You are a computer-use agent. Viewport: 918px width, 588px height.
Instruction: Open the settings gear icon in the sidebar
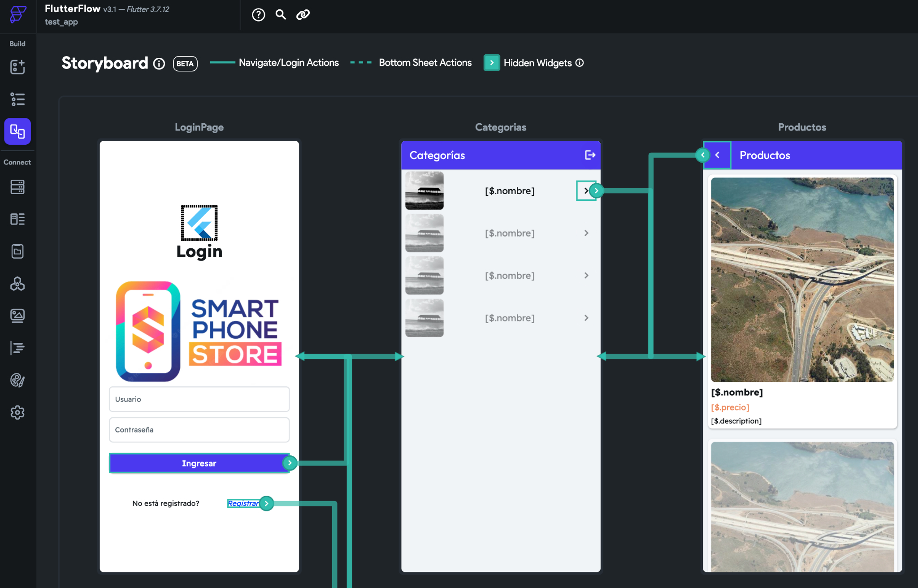click(x=17, y=413)
